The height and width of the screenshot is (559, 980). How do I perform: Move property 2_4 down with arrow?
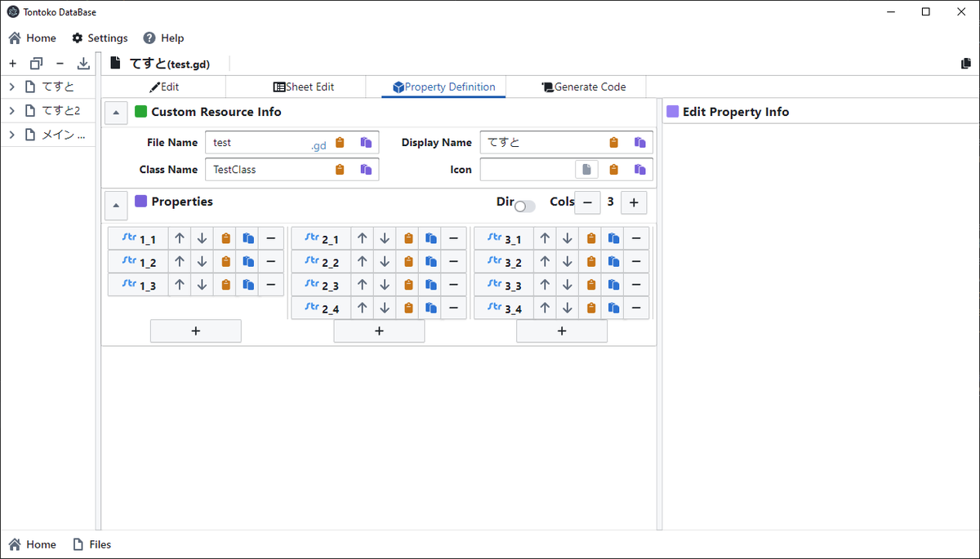385,308
